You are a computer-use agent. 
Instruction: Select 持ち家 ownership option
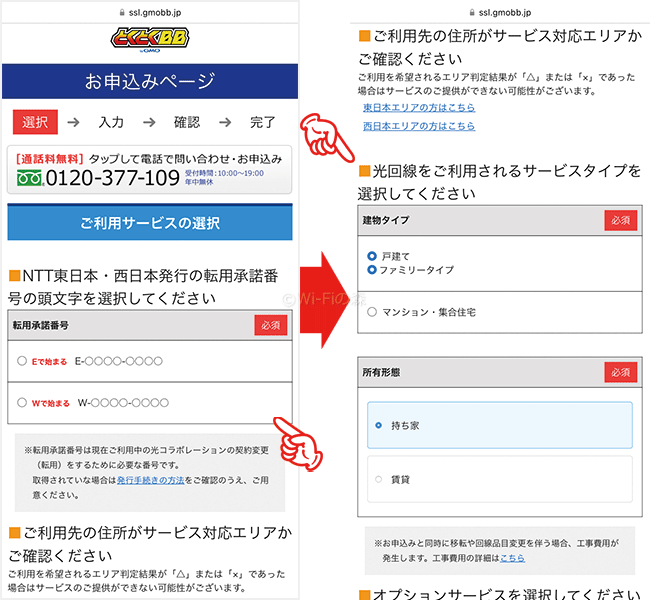500,425
